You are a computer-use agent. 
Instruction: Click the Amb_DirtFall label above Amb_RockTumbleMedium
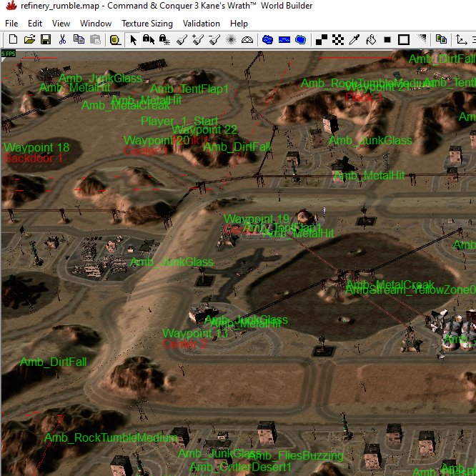[53, 362]
